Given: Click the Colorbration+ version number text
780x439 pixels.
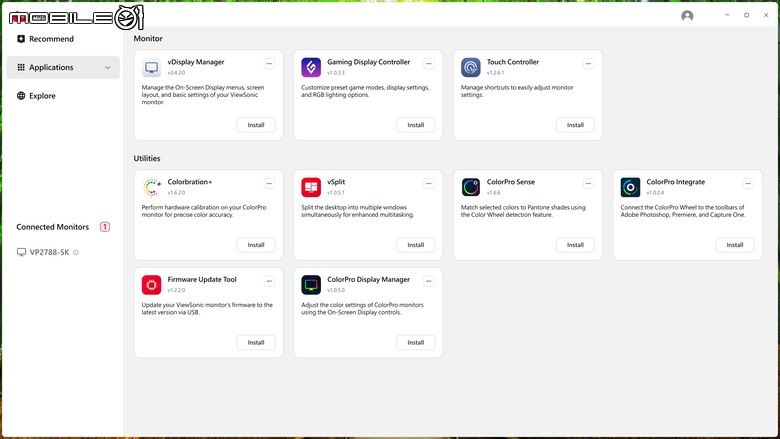Looking at the screenshot, I should tap(176, 192).
